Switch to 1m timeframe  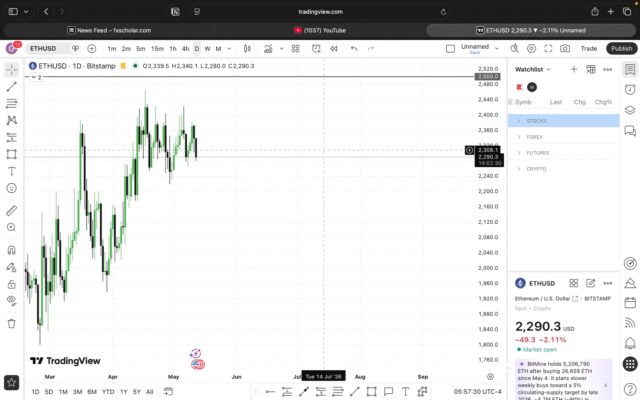[x=112, y=49]
